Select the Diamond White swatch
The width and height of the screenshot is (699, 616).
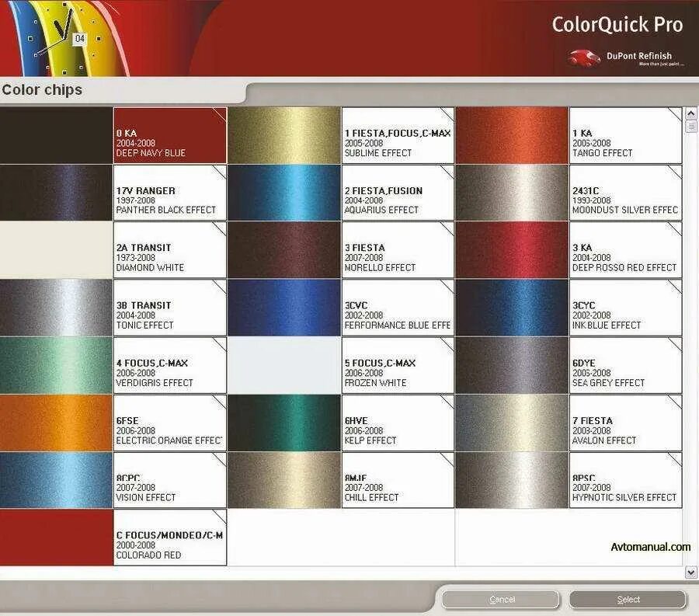tap(56, 250)
